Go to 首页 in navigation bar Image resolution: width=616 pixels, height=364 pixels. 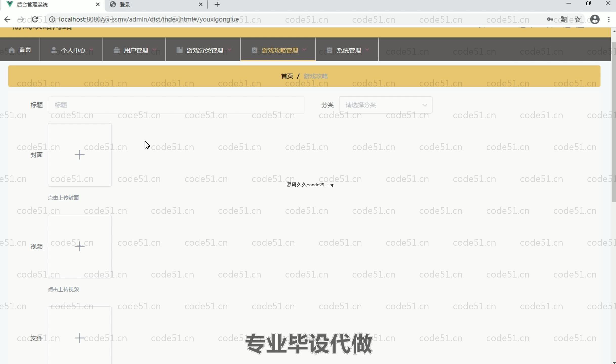(x=20, y=50)
